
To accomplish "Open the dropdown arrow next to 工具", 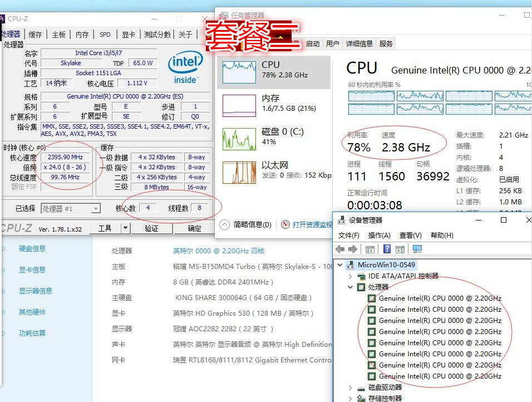I will (x=126, y=228).
